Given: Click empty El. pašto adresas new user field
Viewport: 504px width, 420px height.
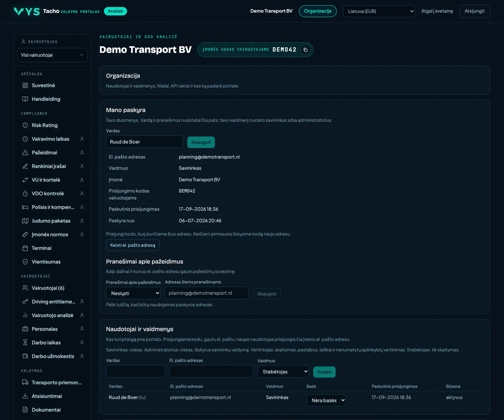Looking at the screenshot, I should point(211,372).
